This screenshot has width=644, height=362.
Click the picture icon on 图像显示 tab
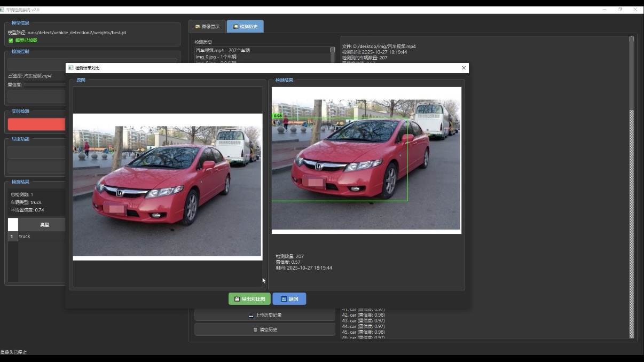coord(198,26)
